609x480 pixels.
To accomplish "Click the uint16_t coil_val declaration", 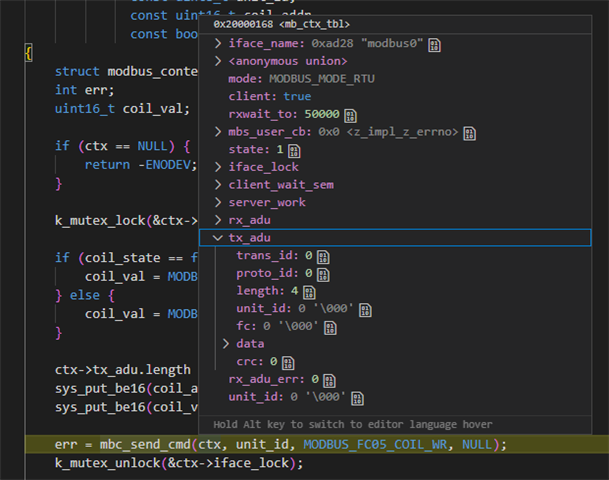I will pyautogui.click(x=122, y=109).
